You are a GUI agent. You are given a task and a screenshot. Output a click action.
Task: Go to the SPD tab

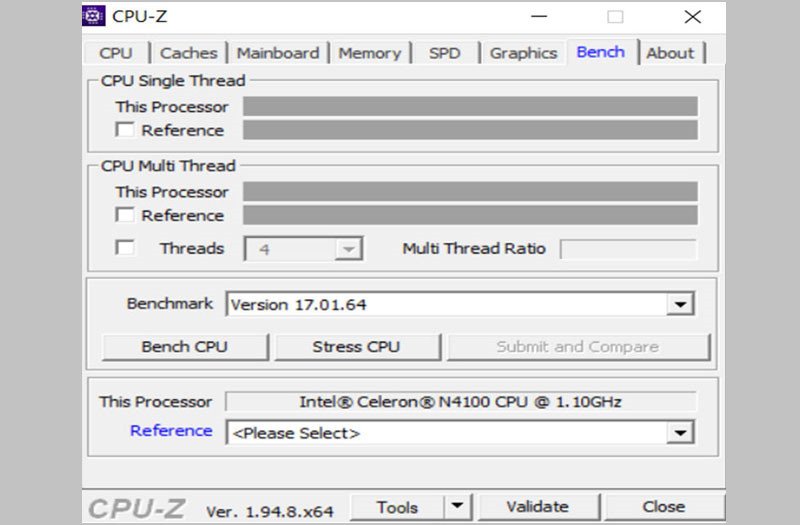click(x=445, y=53)
